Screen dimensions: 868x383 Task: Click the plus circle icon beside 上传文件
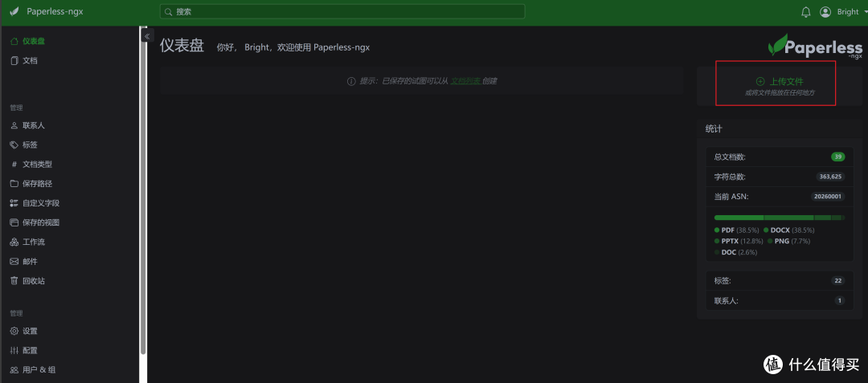pos(760,81)
